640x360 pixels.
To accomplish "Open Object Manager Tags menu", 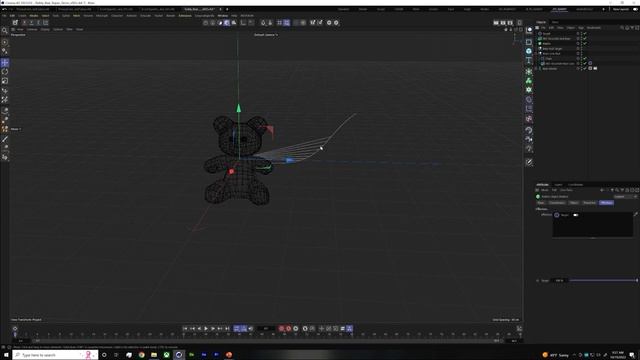I will [580, 28].
